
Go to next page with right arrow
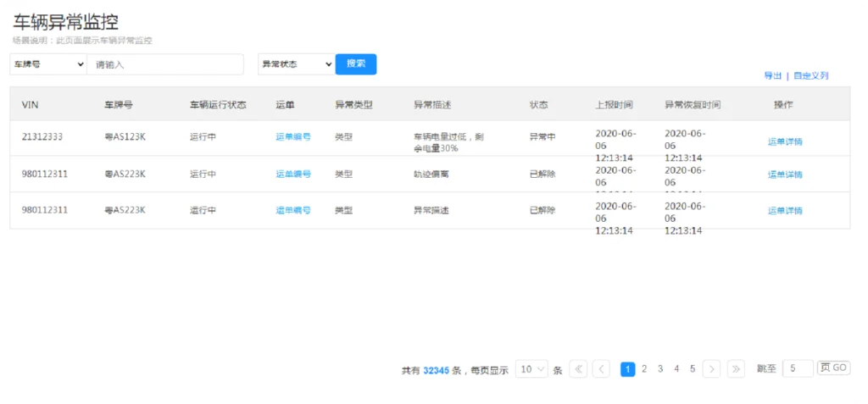click(712, 369)
